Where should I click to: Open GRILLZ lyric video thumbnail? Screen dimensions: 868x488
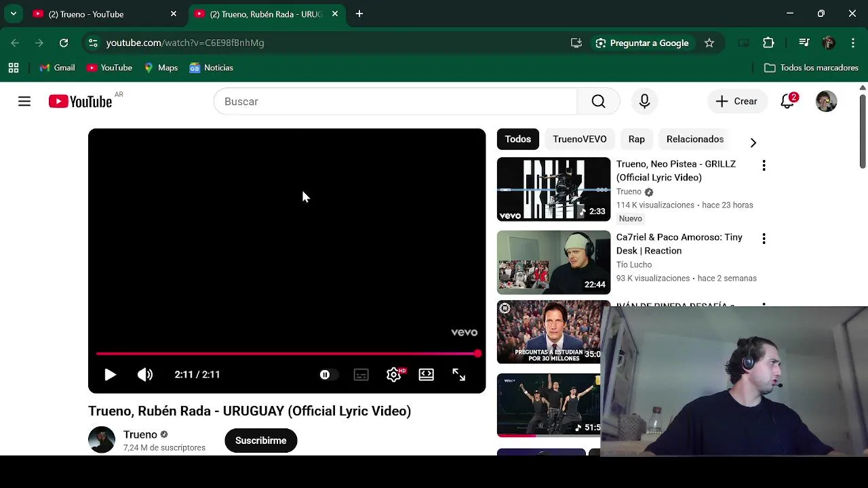click(553, 189)
